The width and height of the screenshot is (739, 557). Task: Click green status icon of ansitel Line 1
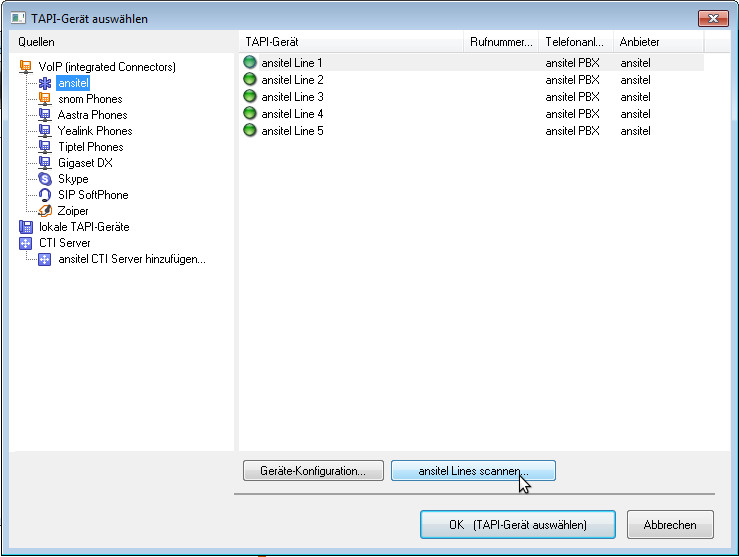[250, 62]
